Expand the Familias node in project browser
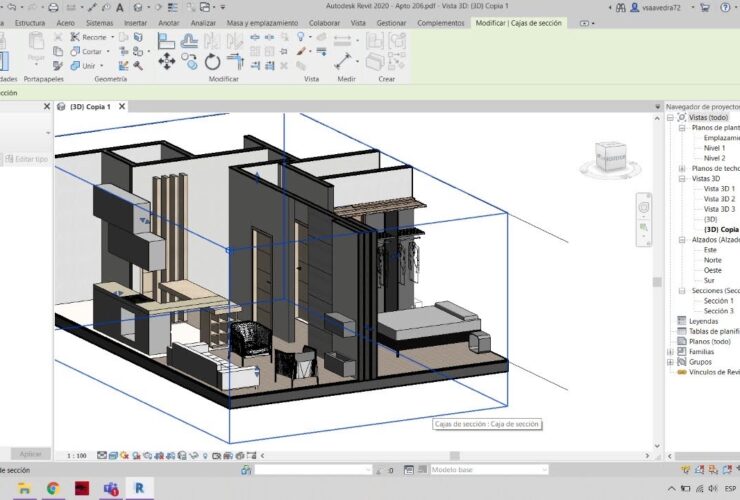This screenshot has width=740, height=500. [671, 352]
